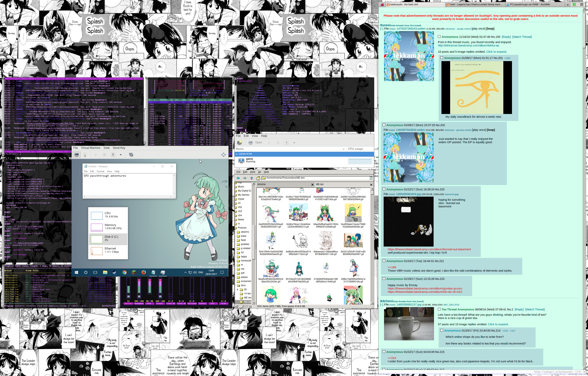
Task: Tick checkbox for post No.202
Action: coord(384,125)
